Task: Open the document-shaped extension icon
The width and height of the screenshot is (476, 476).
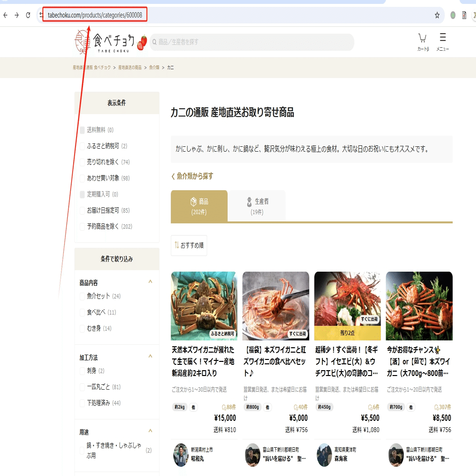Action: coord(464,15)
